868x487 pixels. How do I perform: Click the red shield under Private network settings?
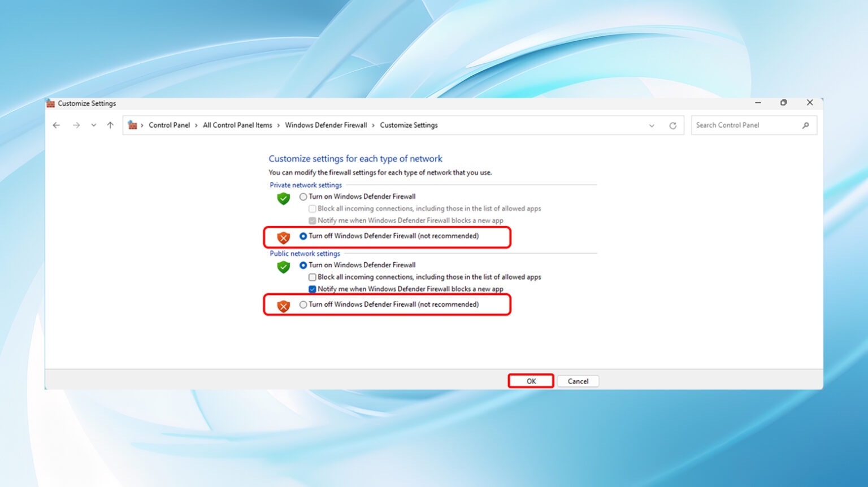pos(283,238)
